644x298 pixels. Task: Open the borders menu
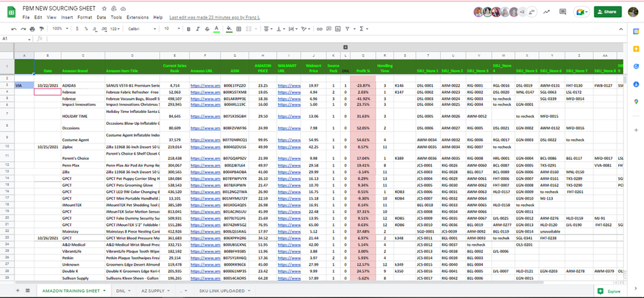[238, 29]
